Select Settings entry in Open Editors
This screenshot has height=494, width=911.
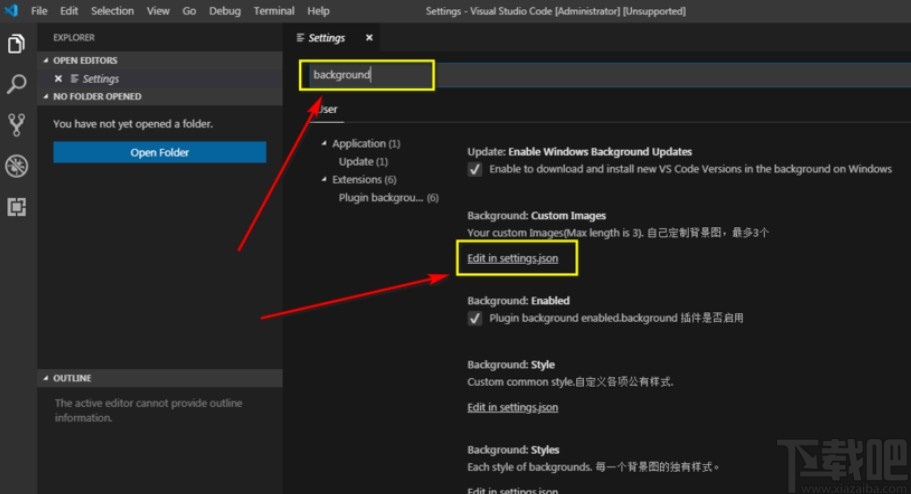click(100, 78)
